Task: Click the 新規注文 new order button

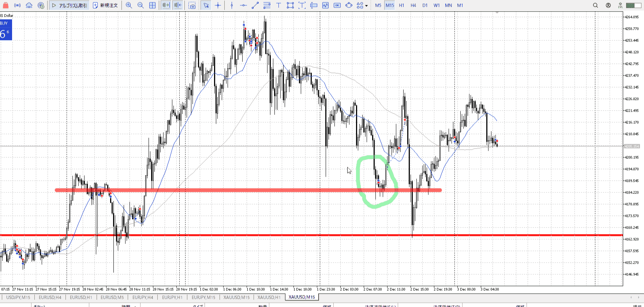Action: [x=105, y=5]
